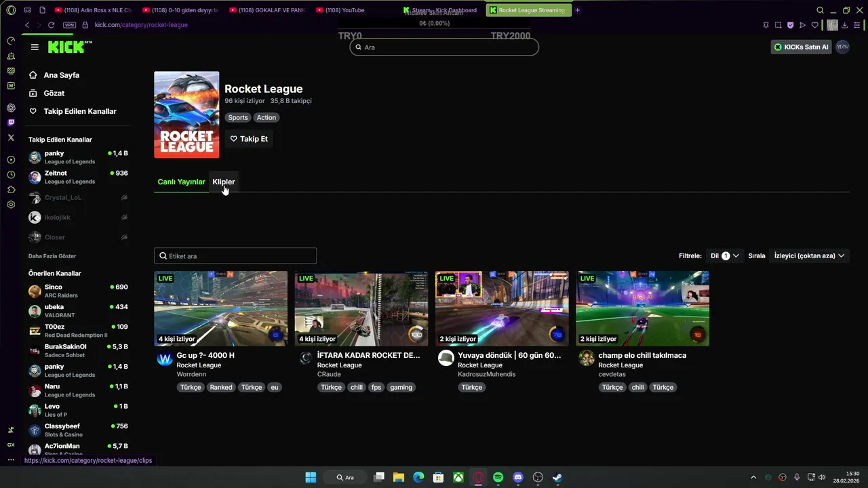Go back with the browser back arrow

(x=27, y=25)
